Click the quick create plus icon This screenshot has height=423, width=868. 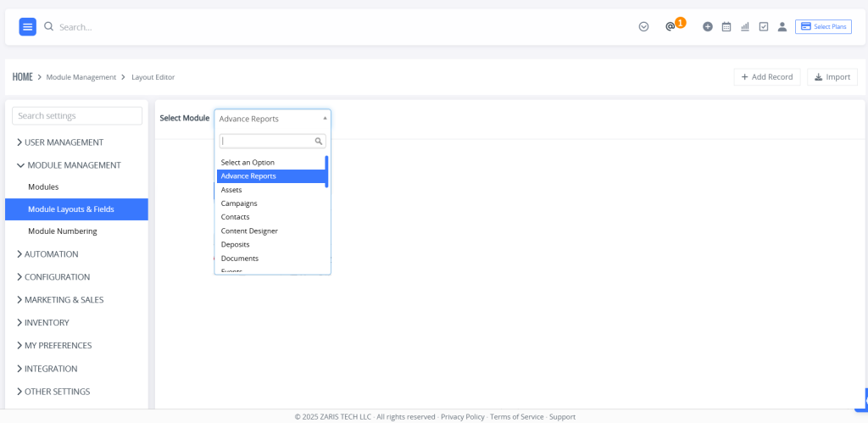[708, 26]
